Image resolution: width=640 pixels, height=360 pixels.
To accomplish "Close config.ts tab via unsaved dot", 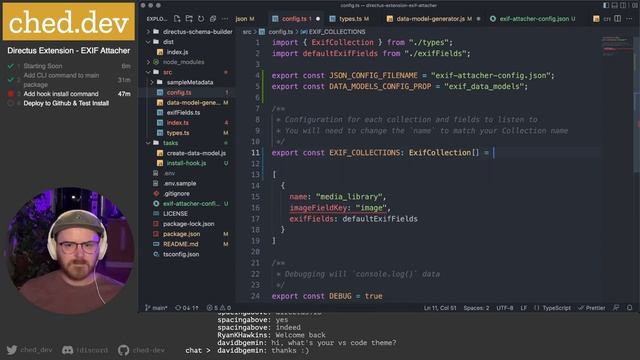I will pos(318,19).
